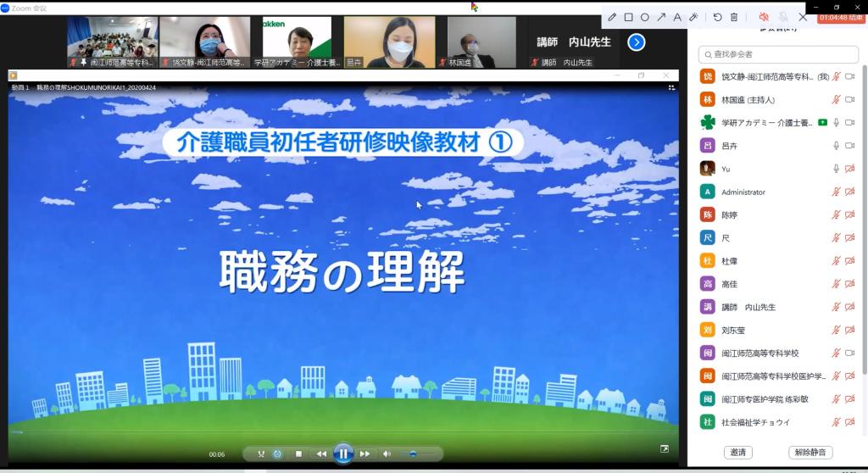Screen dimensions: 868x473
Task: Click the participant search field
Action: point(778,54)
